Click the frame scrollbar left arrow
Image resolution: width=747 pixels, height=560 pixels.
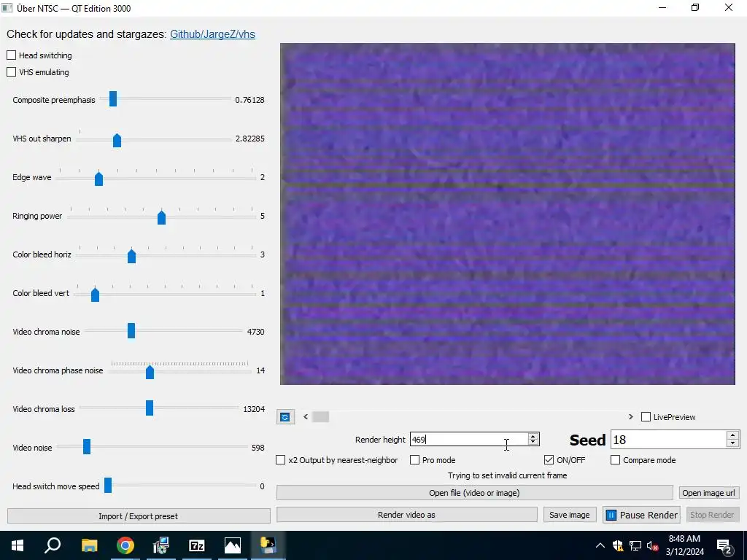click(306, 417)
